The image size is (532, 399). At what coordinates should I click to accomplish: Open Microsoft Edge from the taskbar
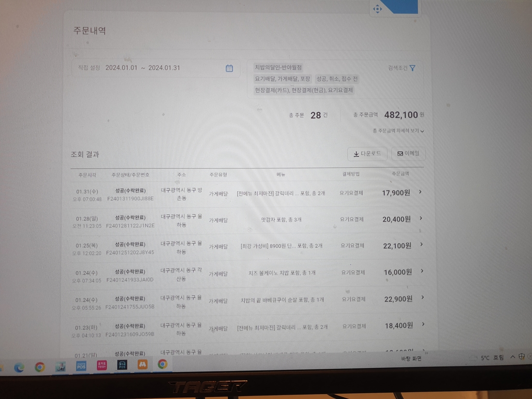tap(19, 367)
